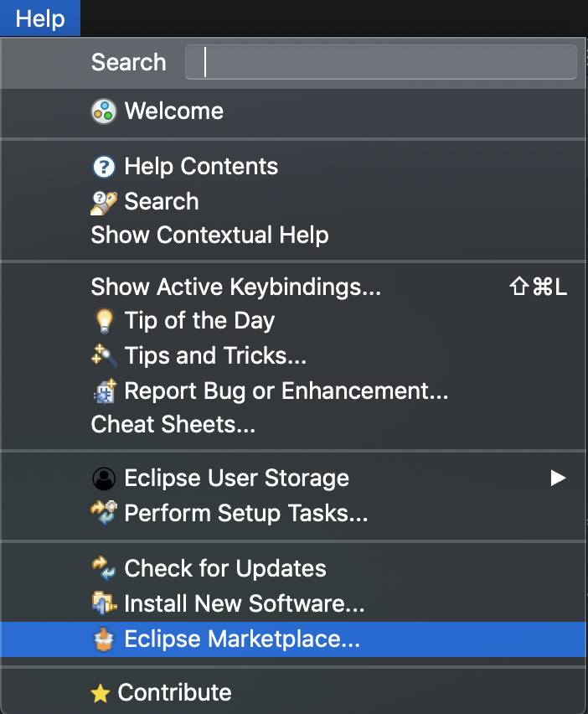Choose Eclipse Marketplace menu item

tap(241, 639)
